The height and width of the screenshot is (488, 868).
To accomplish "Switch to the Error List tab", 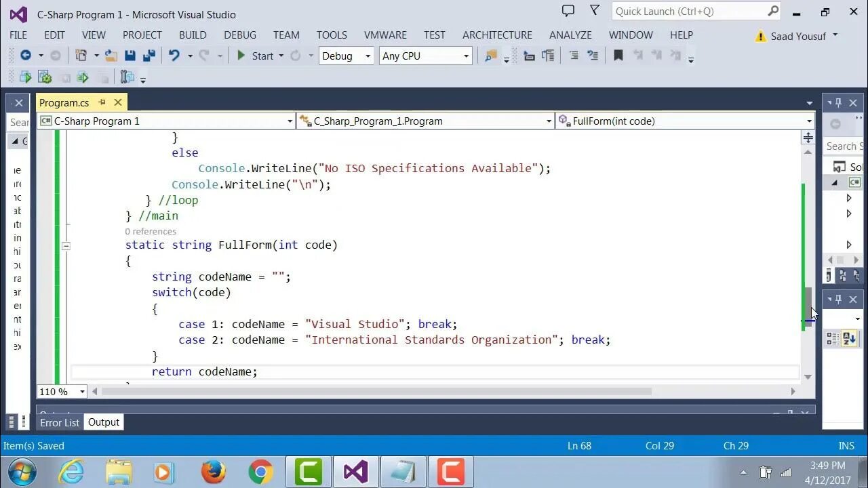I will pyautogui.click(x=60, y=422).
